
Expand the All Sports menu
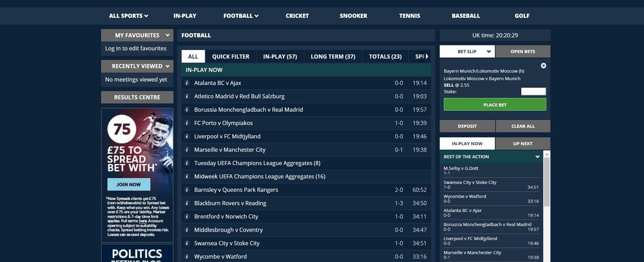click(129, 16)
